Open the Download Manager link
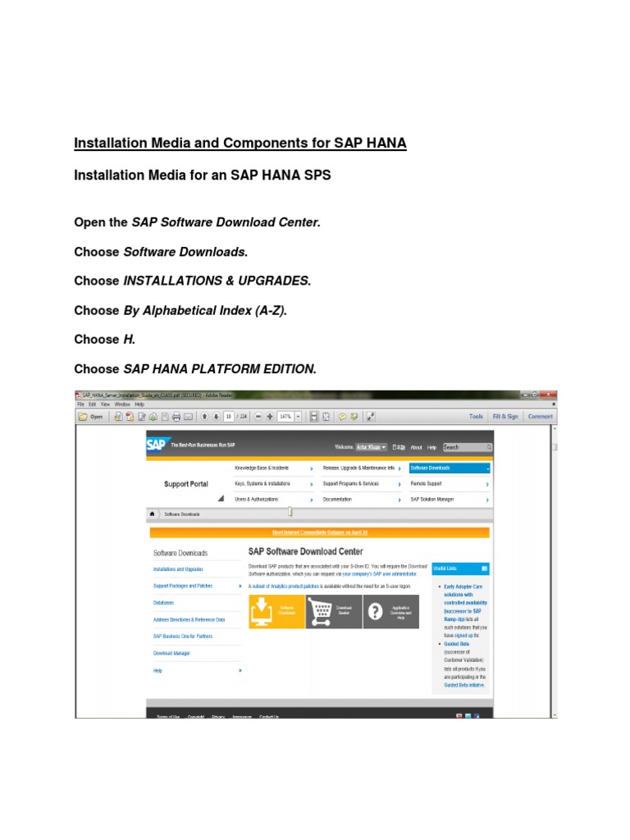This screenshot has width=630, height=840. (x=171, y=654)
